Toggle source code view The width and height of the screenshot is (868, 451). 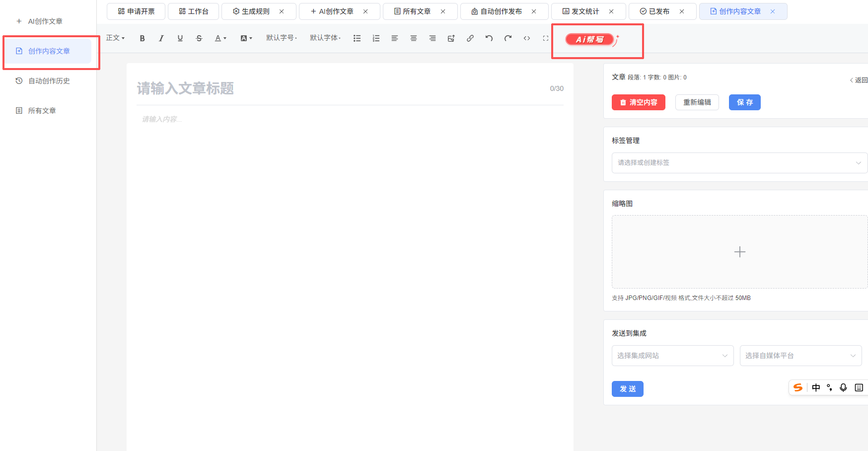click(526, 38)
